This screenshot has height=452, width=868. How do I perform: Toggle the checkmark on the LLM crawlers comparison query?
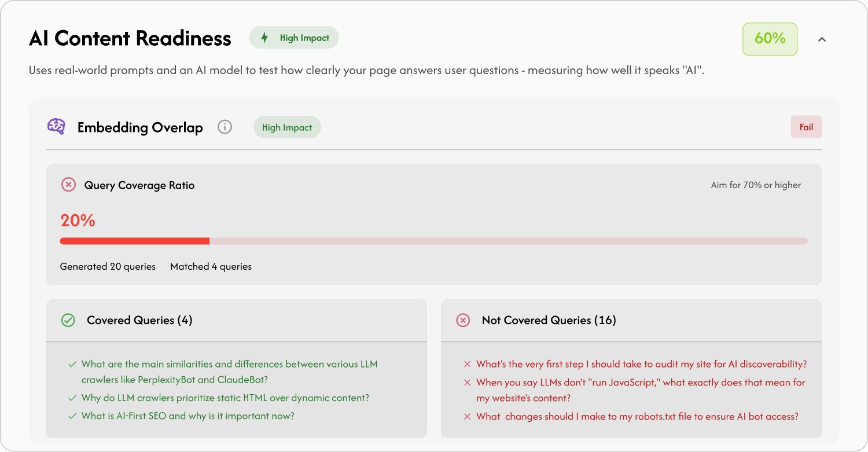coord(72,364)
